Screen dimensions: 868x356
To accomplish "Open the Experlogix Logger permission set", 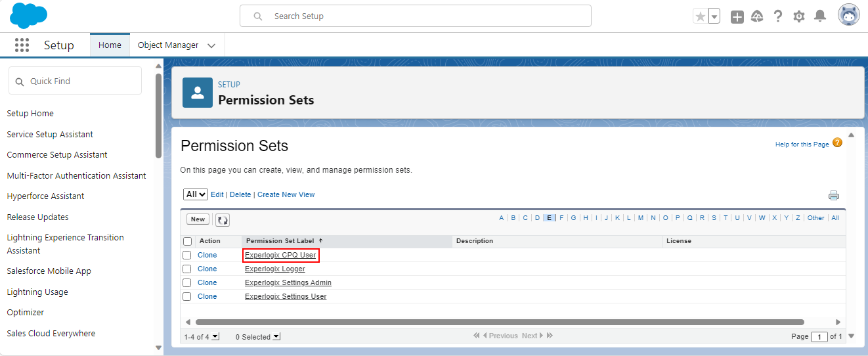I will pos(275,269).
